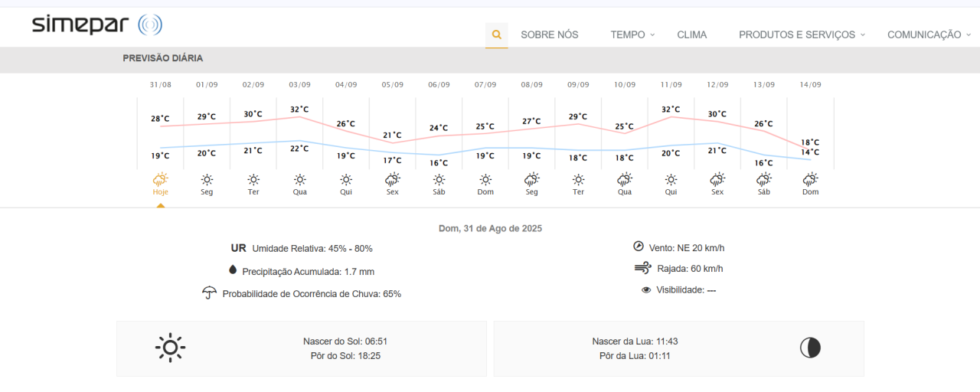Expand the PRODUTOS E SERVIÇOS menu
This screenshot has width=980, height=392.
tap(801, 34)
